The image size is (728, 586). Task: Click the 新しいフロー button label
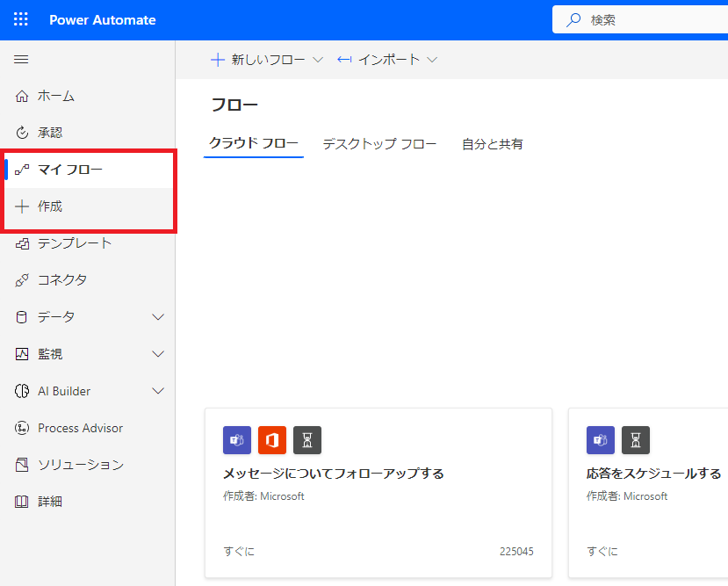coord(269,60)
